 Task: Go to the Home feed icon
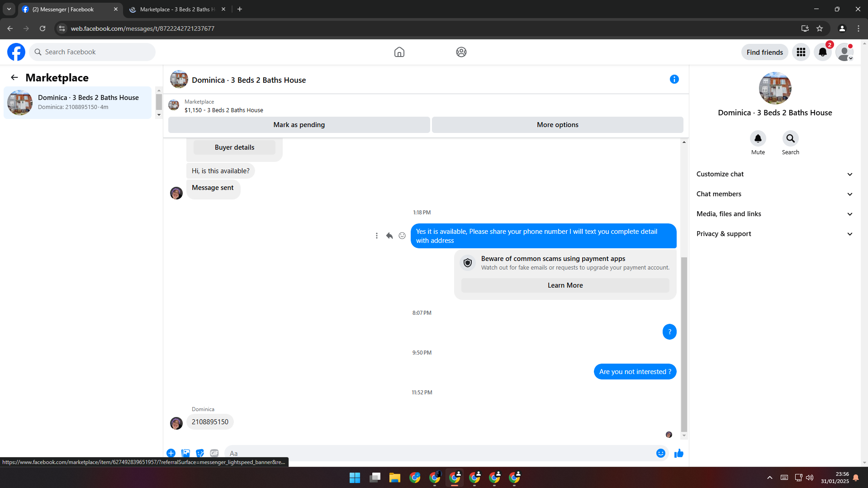click(399, 52)
